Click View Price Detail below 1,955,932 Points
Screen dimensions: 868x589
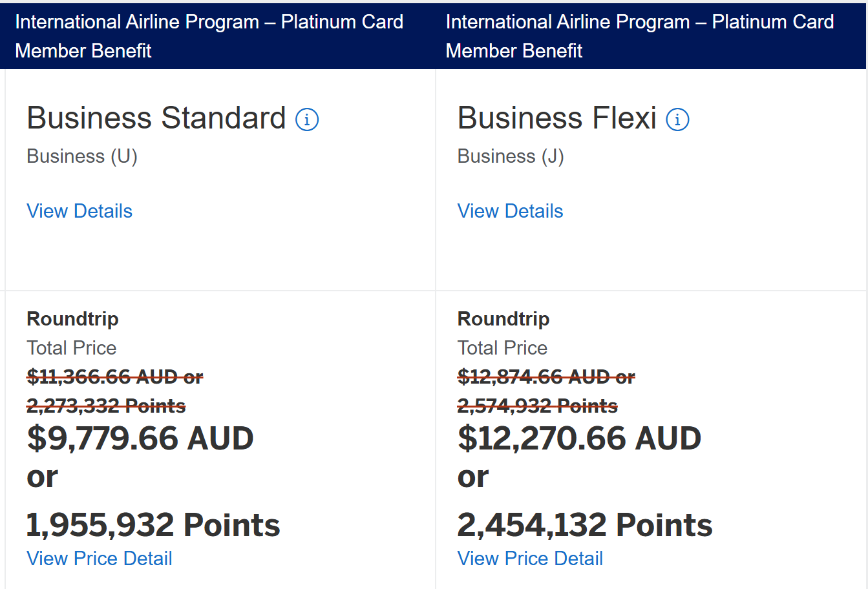[100, 559]
